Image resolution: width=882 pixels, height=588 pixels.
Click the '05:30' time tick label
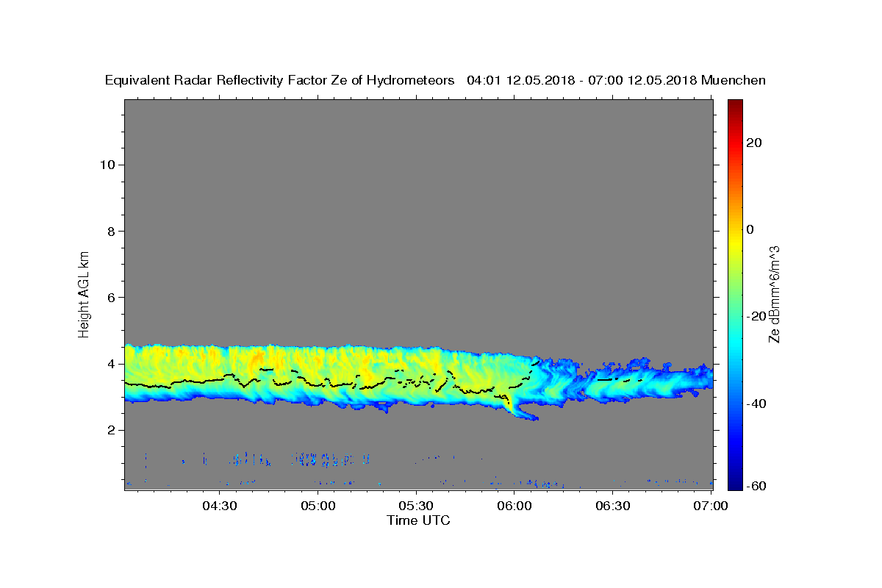pos(416,506)
